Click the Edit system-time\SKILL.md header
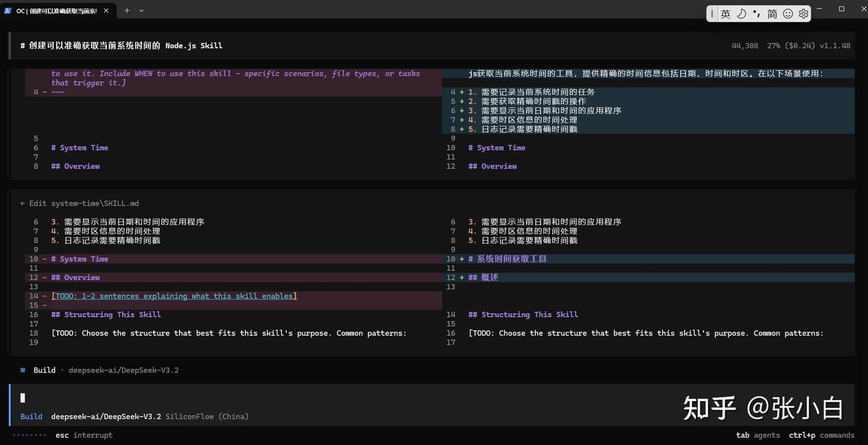Image resolution: width=868 pixels, height=445 pixels. click(x=80, y=203)
